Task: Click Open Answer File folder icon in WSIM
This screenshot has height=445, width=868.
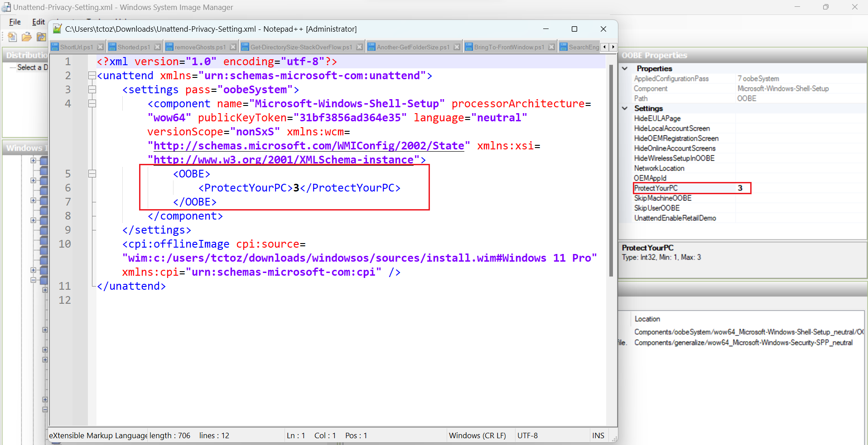Action: pos(27,37)
